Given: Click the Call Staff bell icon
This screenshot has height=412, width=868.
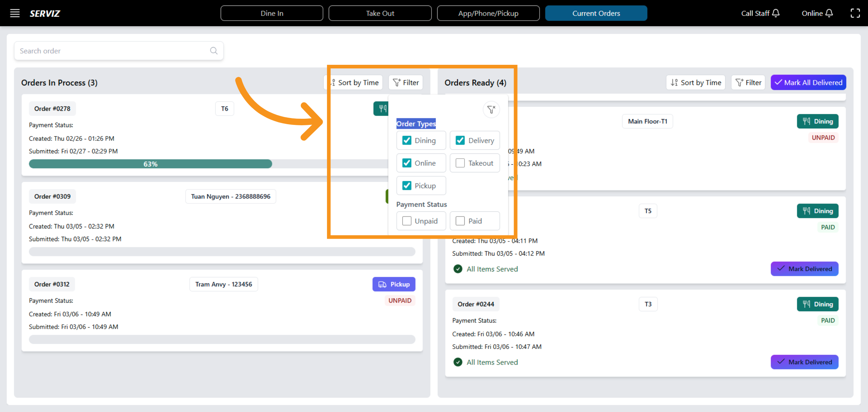Looking at the screenshot, I should (775, 13).
